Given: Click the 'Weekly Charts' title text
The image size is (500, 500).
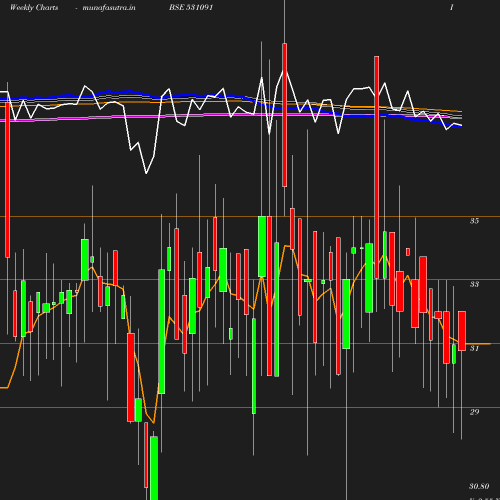Looking at the screenshot, I should pos(34,7).
